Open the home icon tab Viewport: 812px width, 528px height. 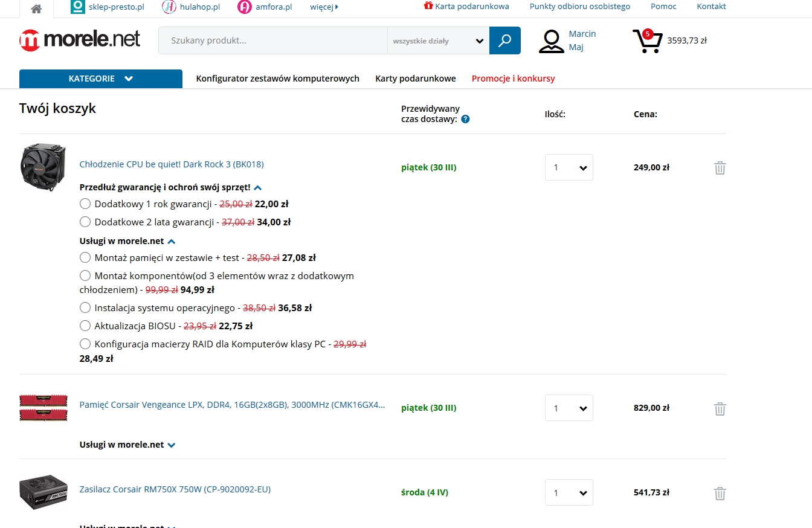pyautogui.click(x=36, y=8)
